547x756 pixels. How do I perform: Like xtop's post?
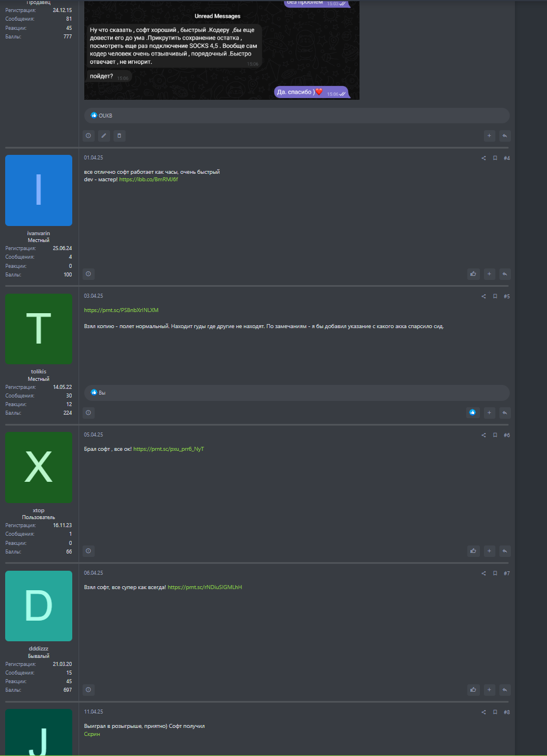473,551
